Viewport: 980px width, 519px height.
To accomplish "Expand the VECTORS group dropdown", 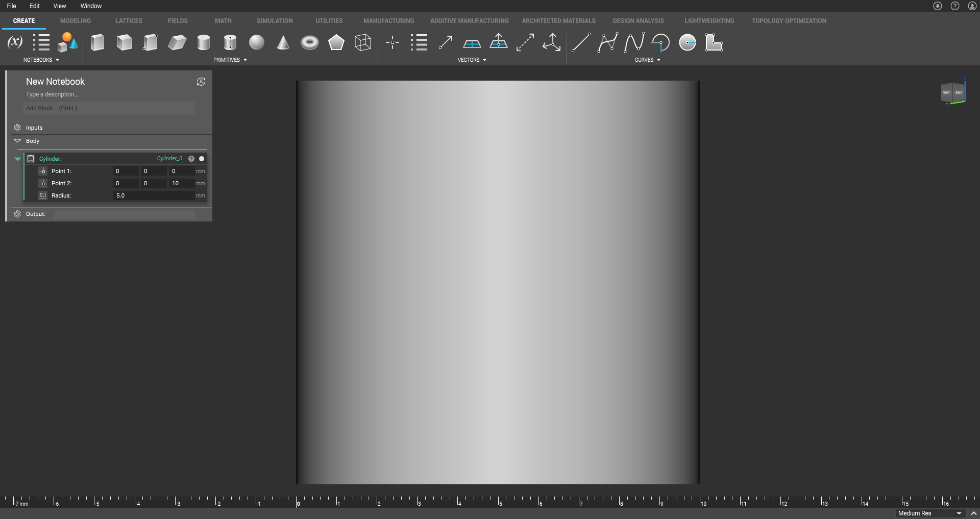I will (x=484, y=60).
